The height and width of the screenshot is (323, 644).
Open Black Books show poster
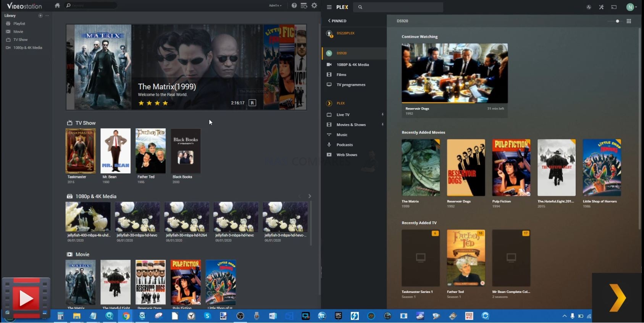click(x=186, y=151)
